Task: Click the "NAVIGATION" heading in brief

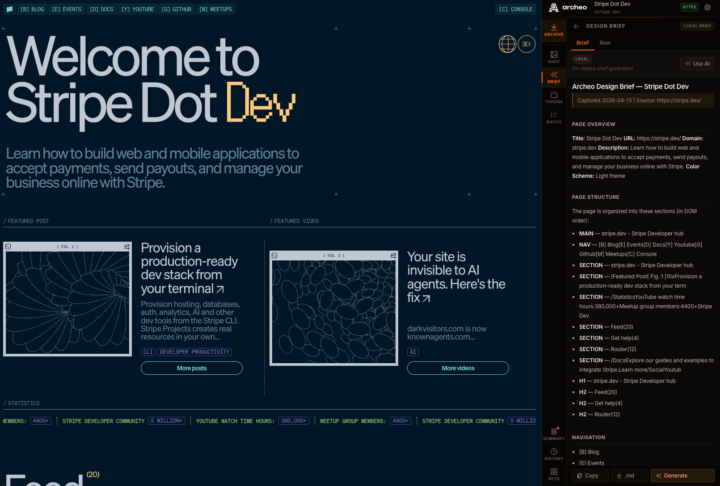Action: (x=588, y=437)
